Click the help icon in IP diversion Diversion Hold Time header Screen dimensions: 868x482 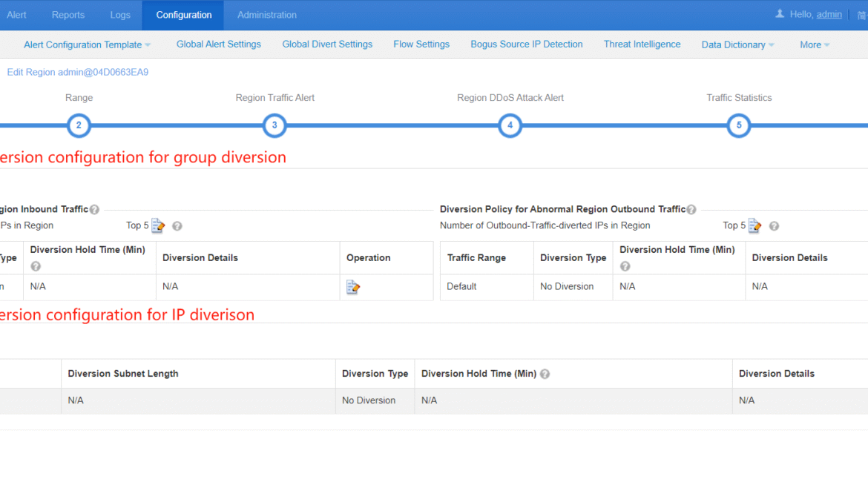point(545,374)
